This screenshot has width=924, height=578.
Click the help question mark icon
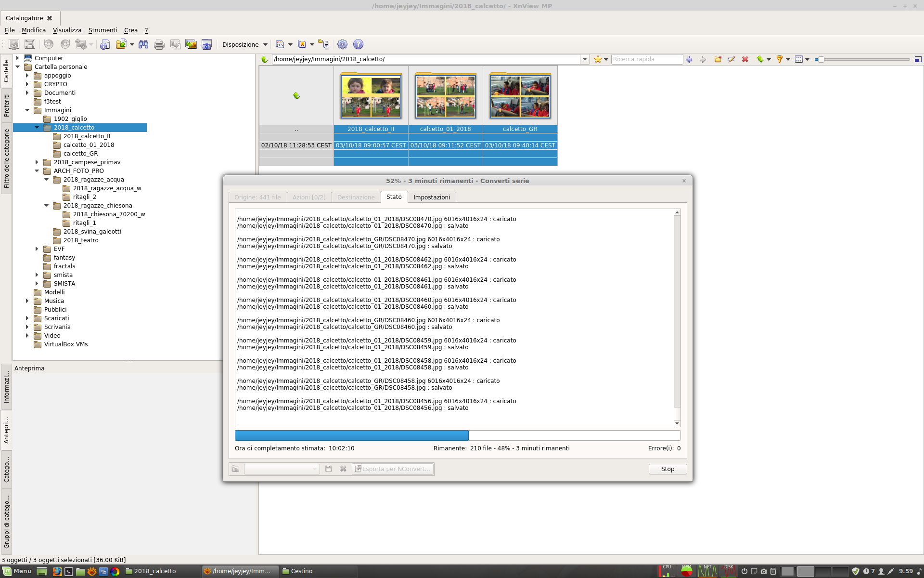click(x=358, y=44)
